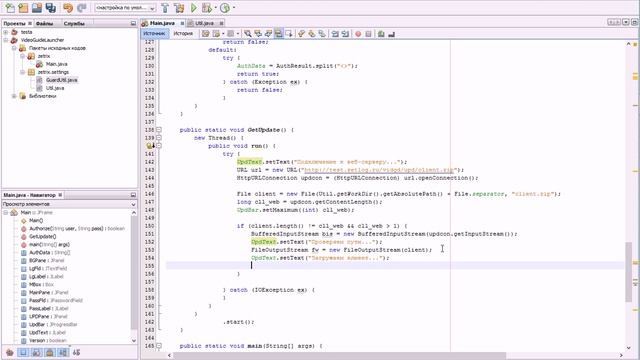Start debugging the project

207,7
